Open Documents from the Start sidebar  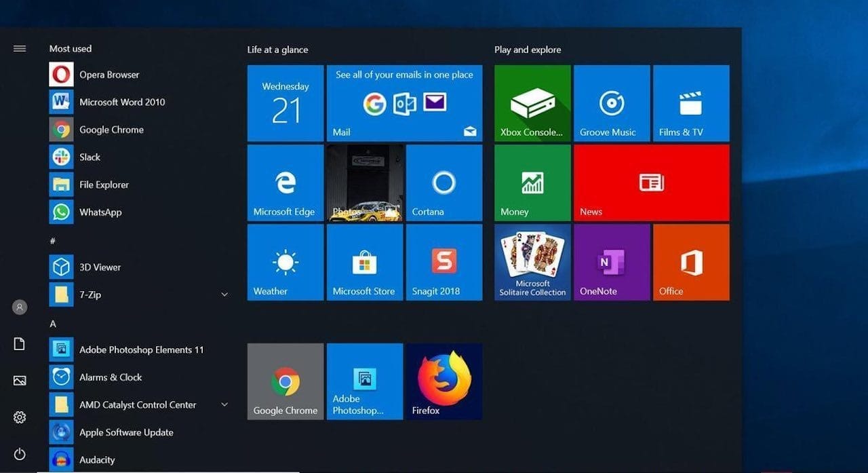point(20,344)
